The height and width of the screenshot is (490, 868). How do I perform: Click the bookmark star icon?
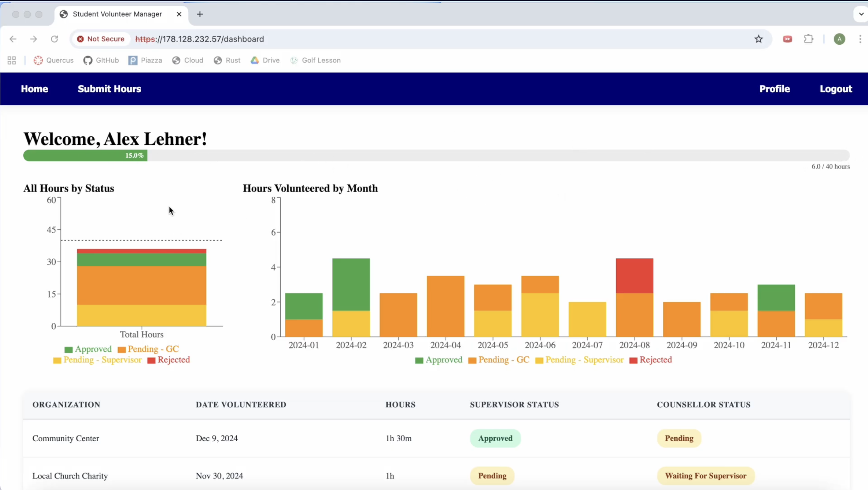(x=758, y=39)
